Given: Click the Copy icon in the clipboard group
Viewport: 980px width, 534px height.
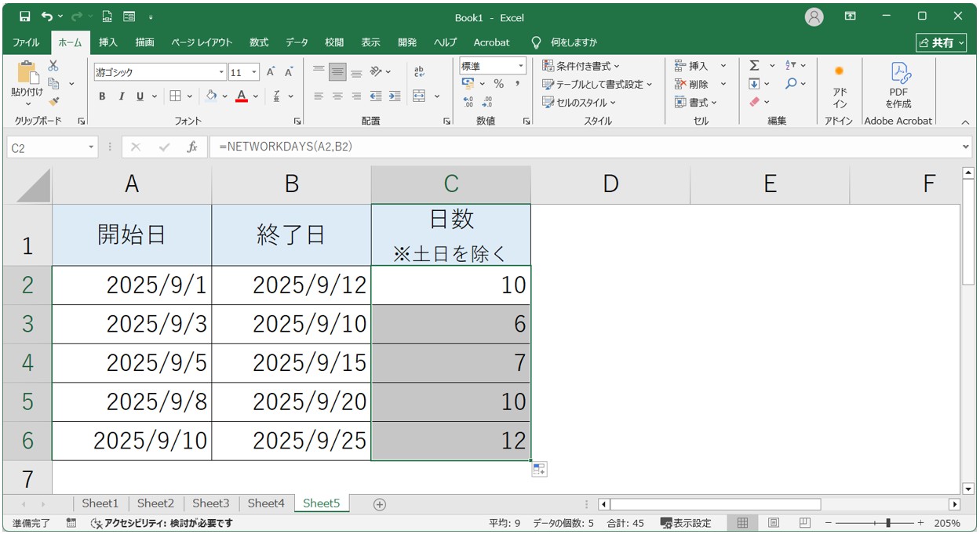Looking at the screenshot, I should 54,83.
